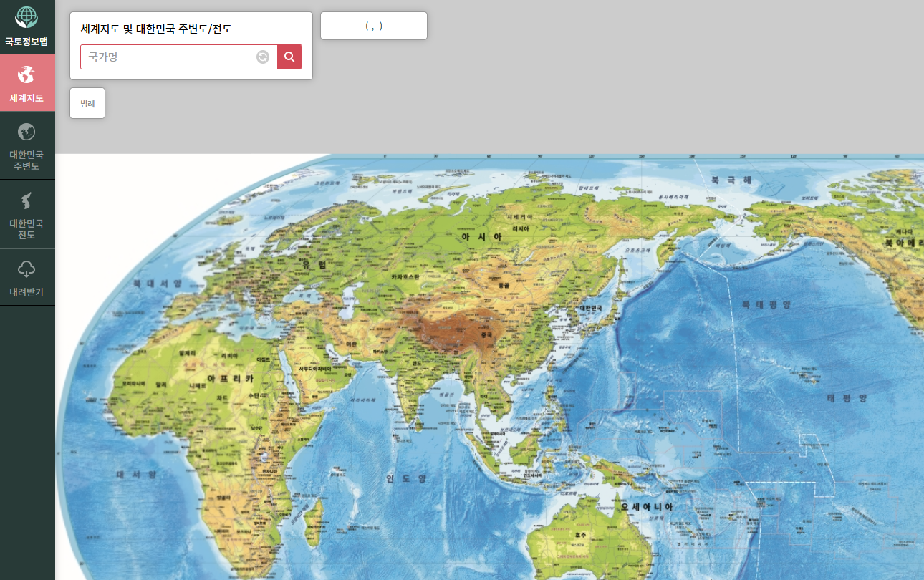
Task: Click the 몽골 label on the map
Action: point(504,285)
